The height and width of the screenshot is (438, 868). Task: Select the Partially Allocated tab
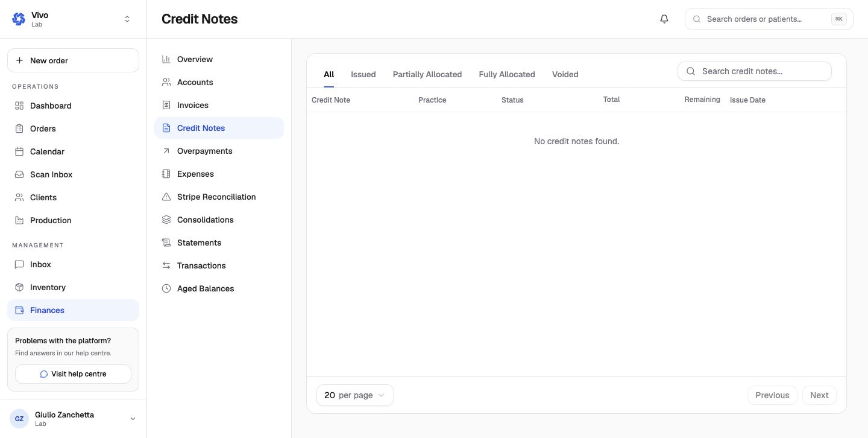coord(427,74)
